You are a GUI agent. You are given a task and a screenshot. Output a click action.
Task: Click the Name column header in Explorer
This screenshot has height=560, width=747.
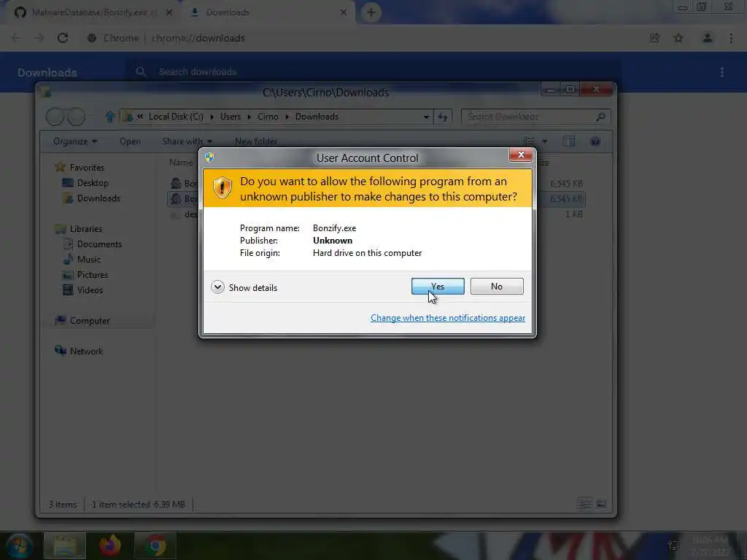(181, 163)
